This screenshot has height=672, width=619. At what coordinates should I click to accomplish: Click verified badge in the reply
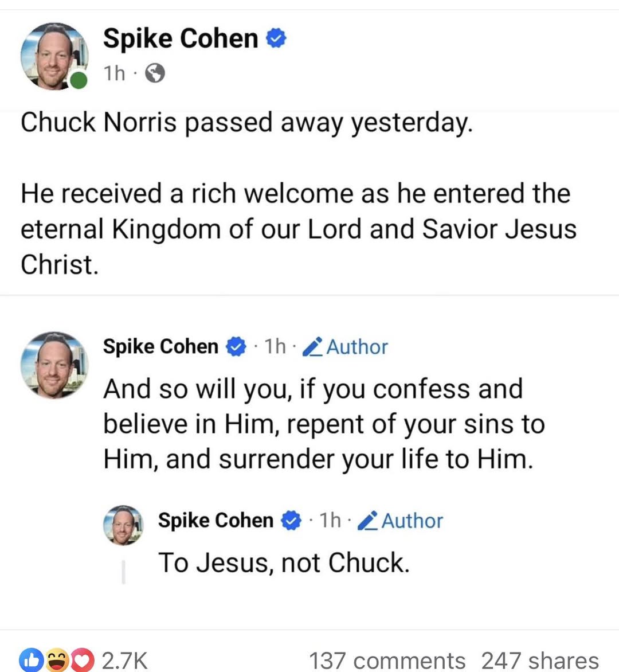pyautogui.click(x=291, y=521)
